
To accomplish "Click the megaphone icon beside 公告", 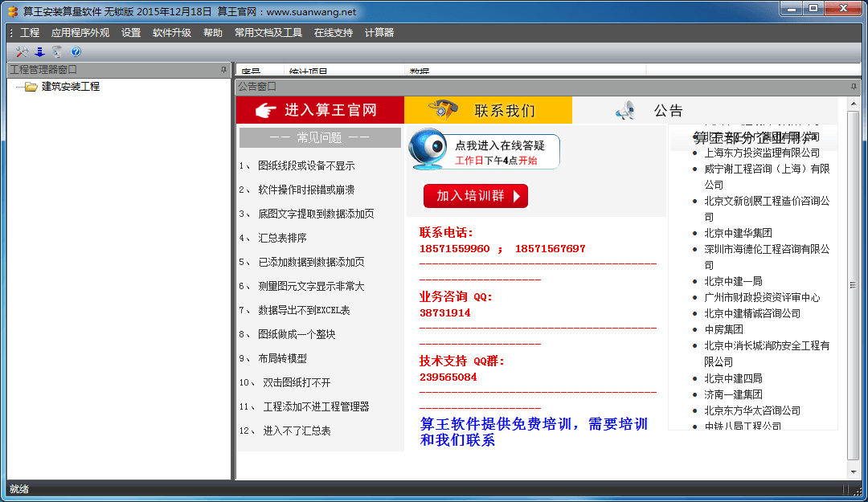I will tap(625, 110).
